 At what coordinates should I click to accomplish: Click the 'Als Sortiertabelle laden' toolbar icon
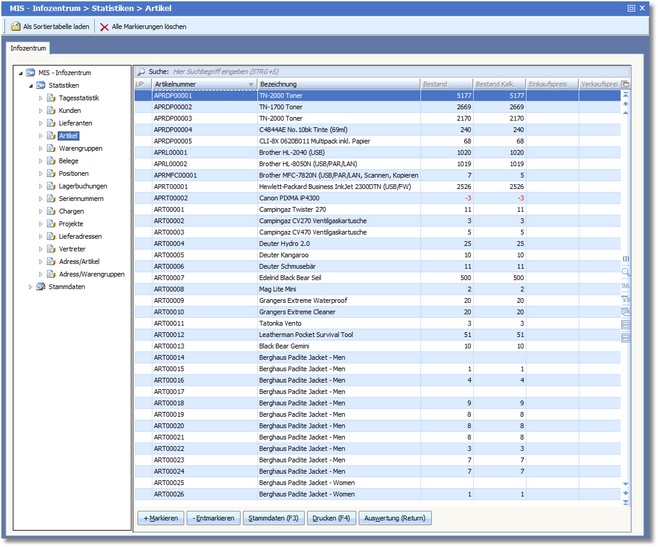pos(15,26)
